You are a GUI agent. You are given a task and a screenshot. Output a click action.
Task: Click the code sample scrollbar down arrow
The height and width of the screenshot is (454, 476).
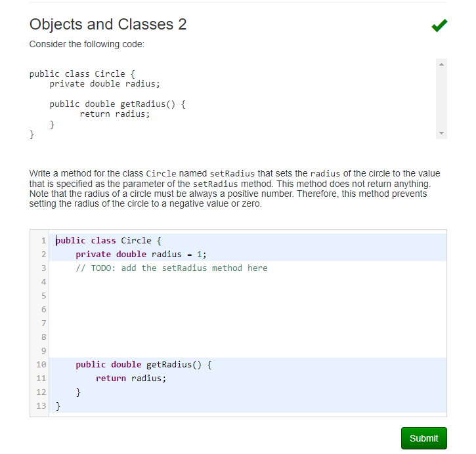(441, 133)
